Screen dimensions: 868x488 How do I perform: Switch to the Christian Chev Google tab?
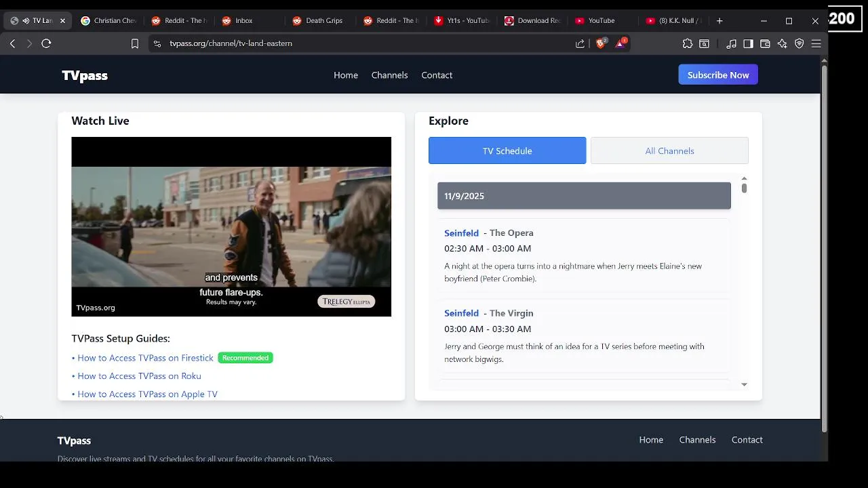(108, 21)
